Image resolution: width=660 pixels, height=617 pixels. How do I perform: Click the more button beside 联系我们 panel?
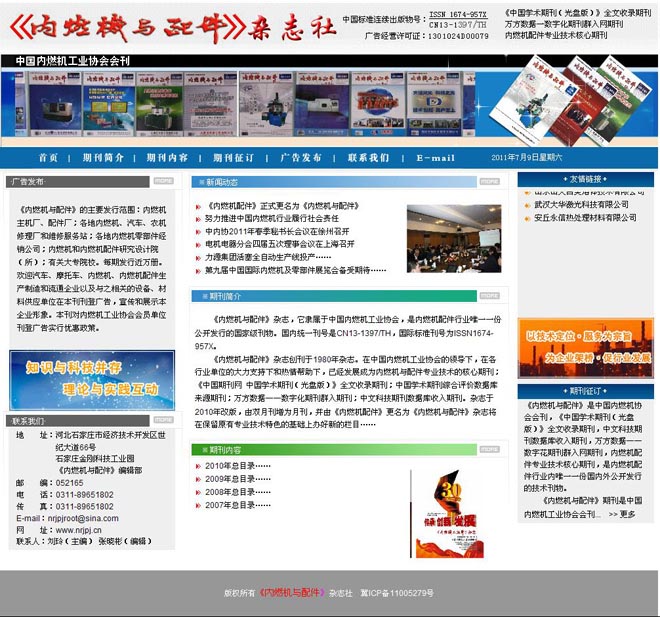click(x=163, y=420)
